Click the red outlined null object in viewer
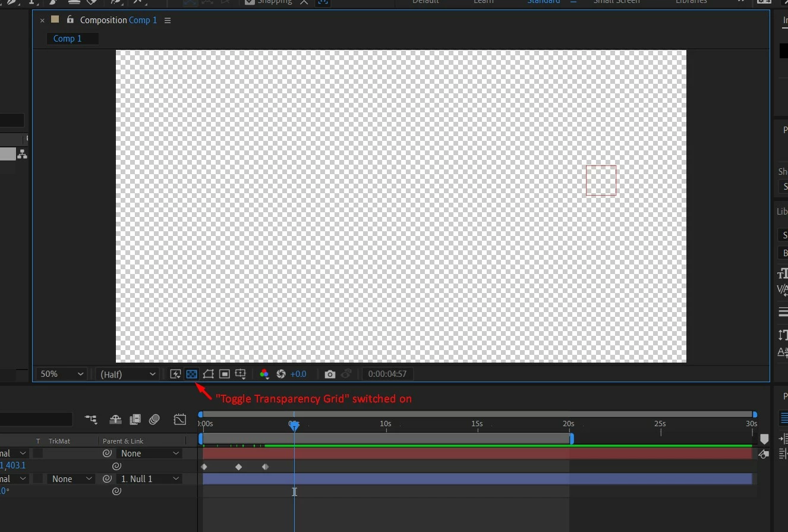788x532 pixels. 601,180
